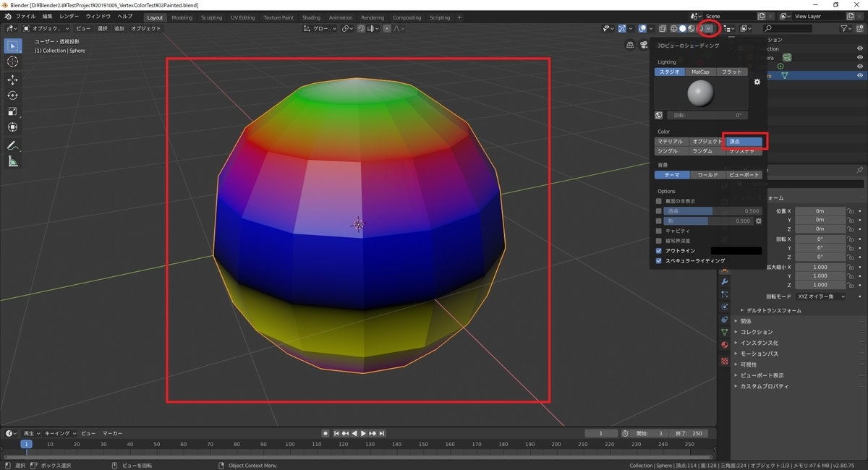Enable backface culling checkbox
The image size is (868, 470).
(x=659, y=201)
